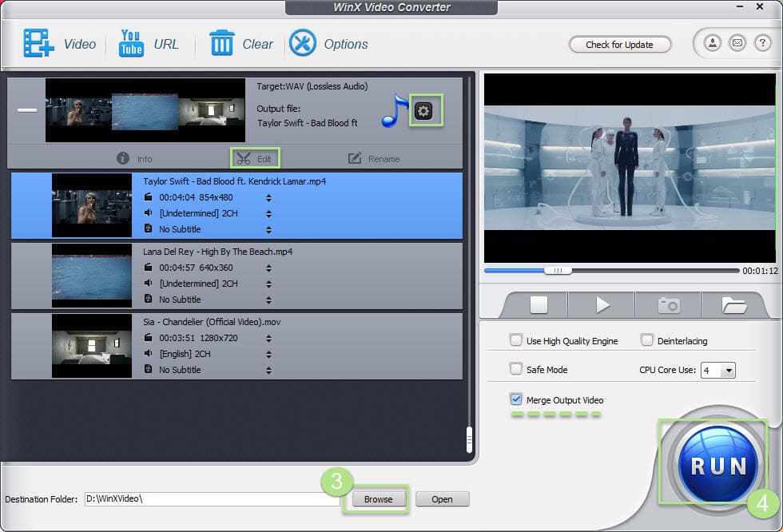The image size is (783, 532).
Task: Click video clip icon of Sia Chandelier row
Action: [x=149, y=338]
